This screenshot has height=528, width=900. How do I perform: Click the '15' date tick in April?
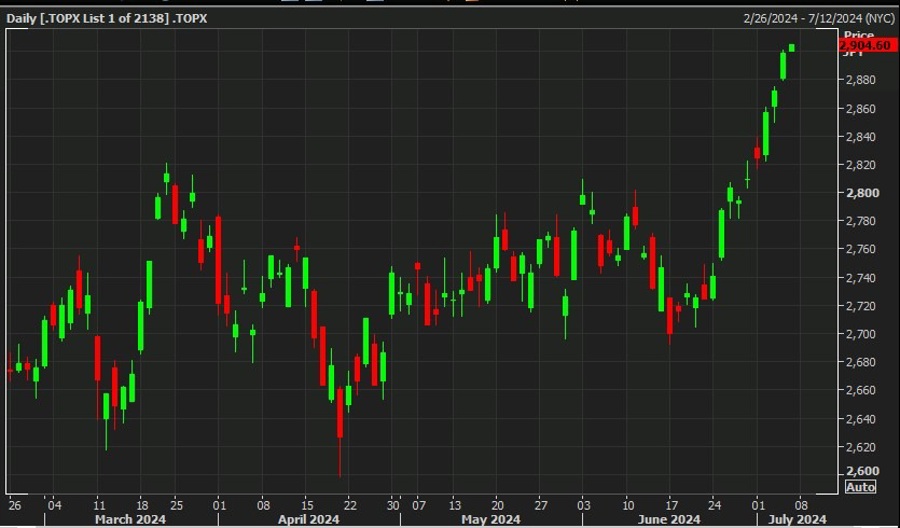click(307, 506)
